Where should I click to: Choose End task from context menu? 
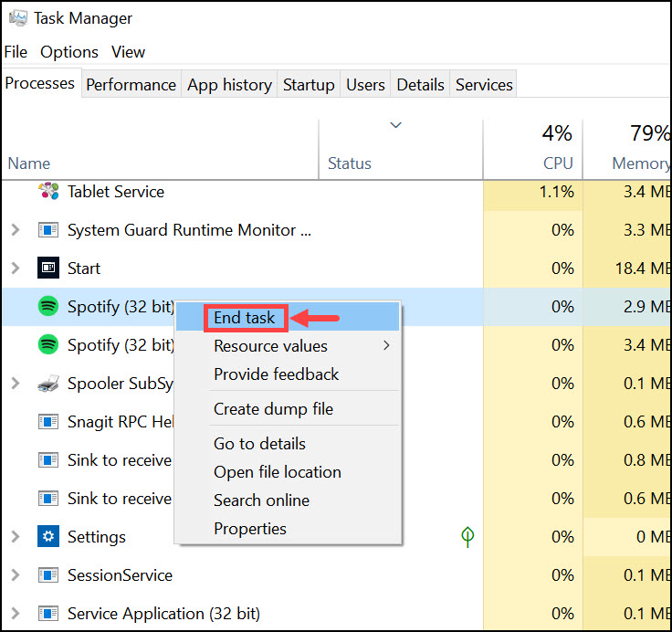pos(244,318)
